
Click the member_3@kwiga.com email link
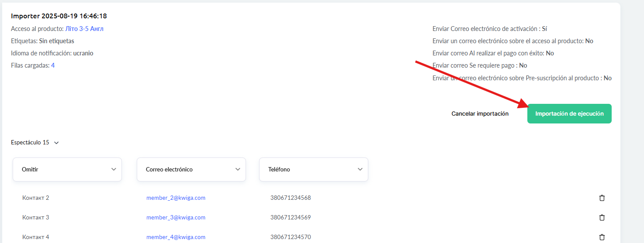coord(176,218)
